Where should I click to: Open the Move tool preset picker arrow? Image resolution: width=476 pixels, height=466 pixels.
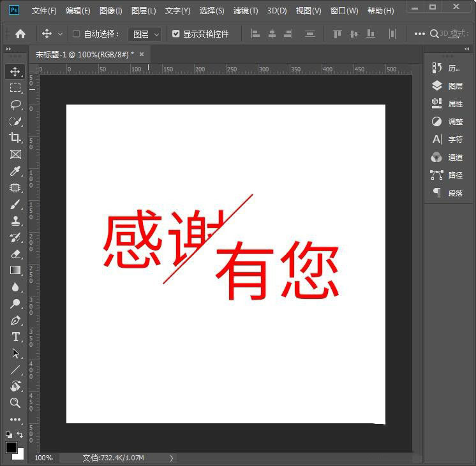(x=60, y=34)
